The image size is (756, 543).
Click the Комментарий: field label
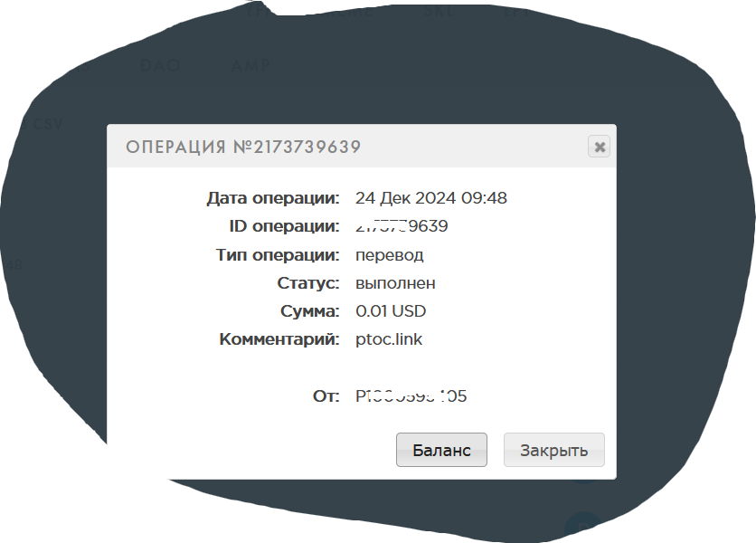pyautogui.click(x=279, y=339)
